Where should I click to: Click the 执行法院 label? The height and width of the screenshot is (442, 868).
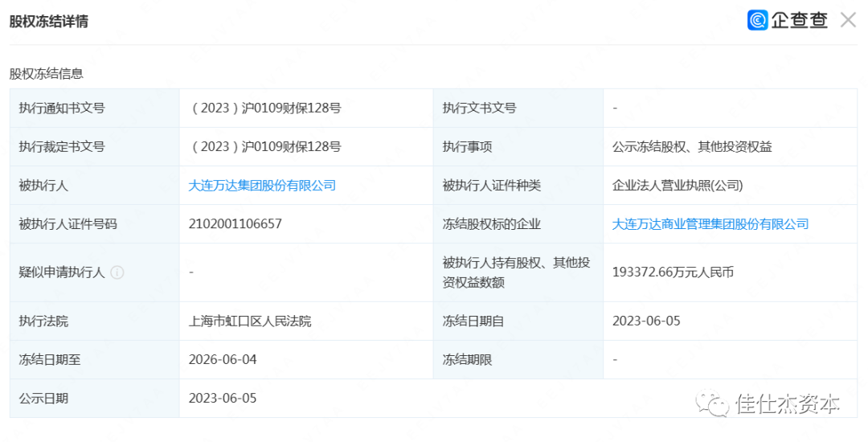(x=43, y=321)
